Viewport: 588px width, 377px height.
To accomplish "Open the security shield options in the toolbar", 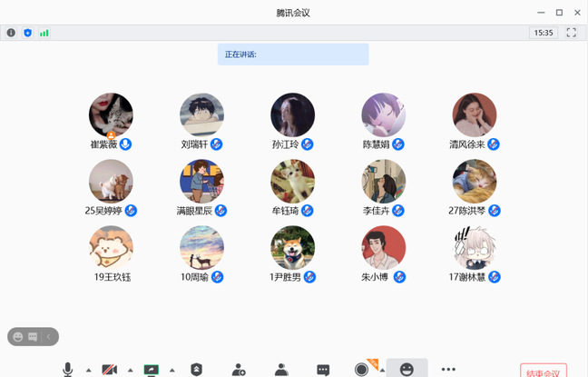I will coord(196,369).
